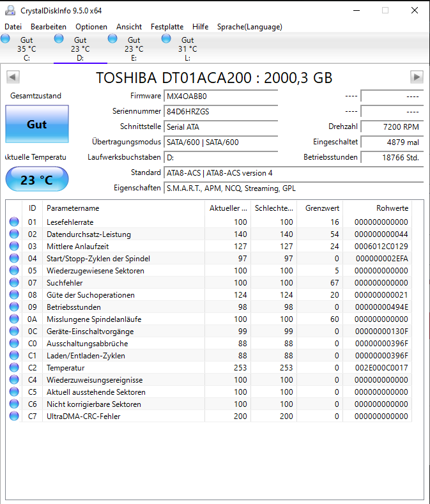
Task: Switch to drive E: at 23 °C
Action: (134, 49)
